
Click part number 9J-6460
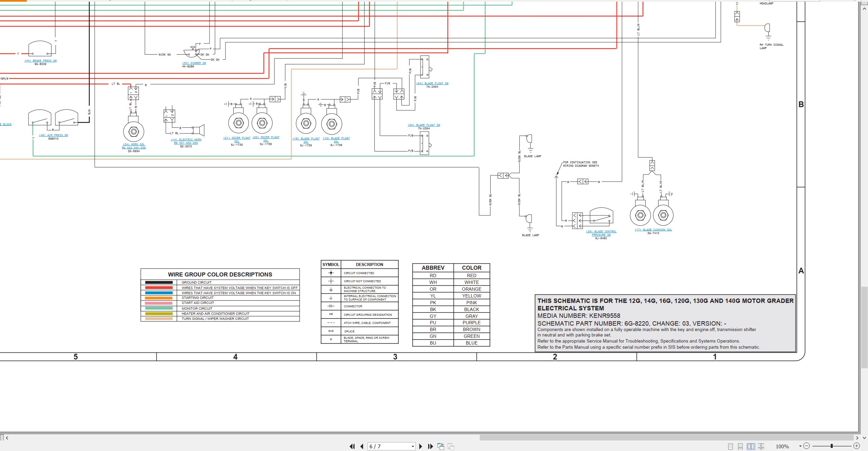[x=601, y=238]
